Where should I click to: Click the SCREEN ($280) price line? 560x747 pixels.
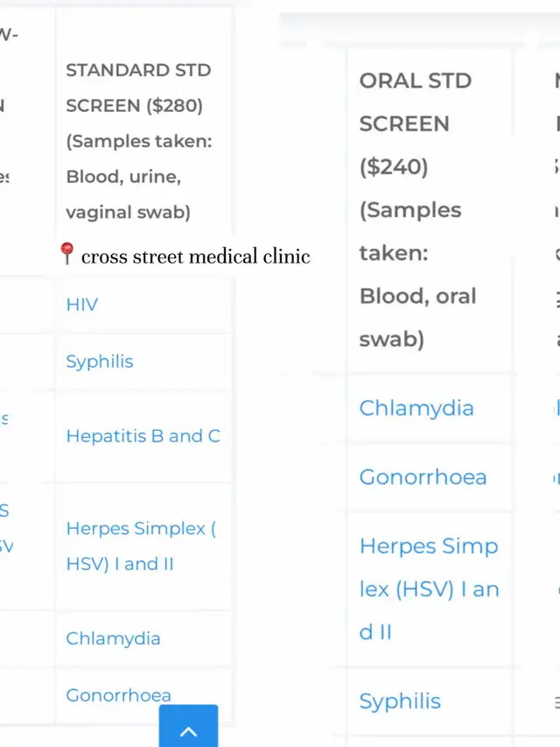tap(134, 106)
